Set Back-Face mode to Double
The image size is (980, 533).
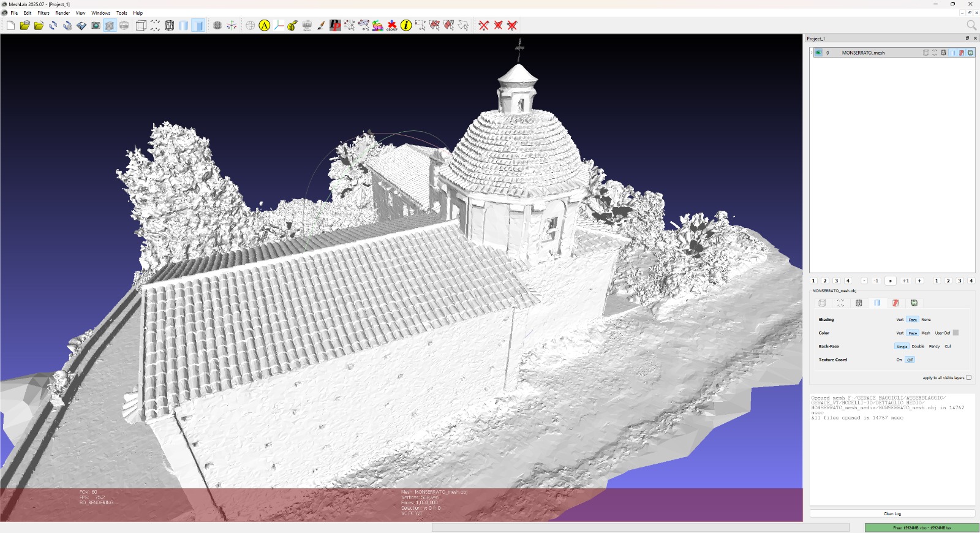pos(918,346)
